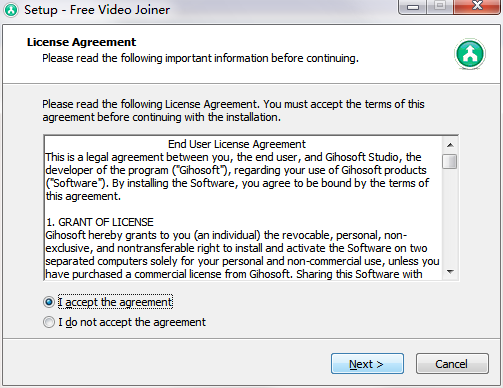Proceed with the Next > button
This screenshot has width=503, height=388.
[x=367, y=364]
